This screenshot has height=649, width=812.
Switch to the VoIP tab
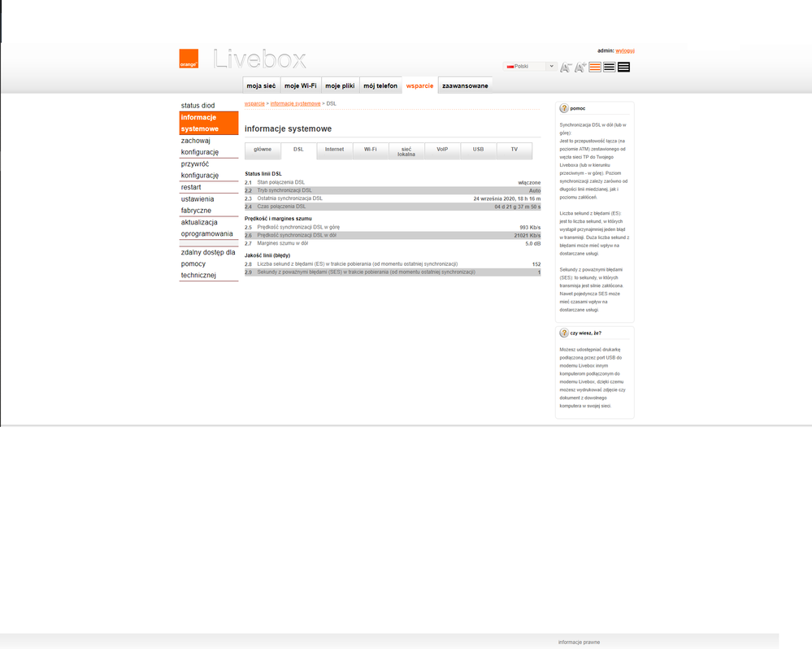(442, 150)
